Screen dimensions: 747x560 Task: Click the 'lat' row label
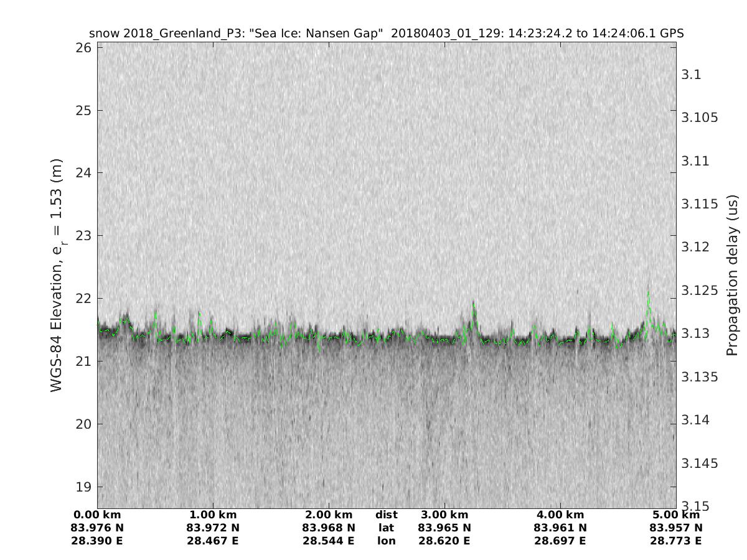pos(386,528)
